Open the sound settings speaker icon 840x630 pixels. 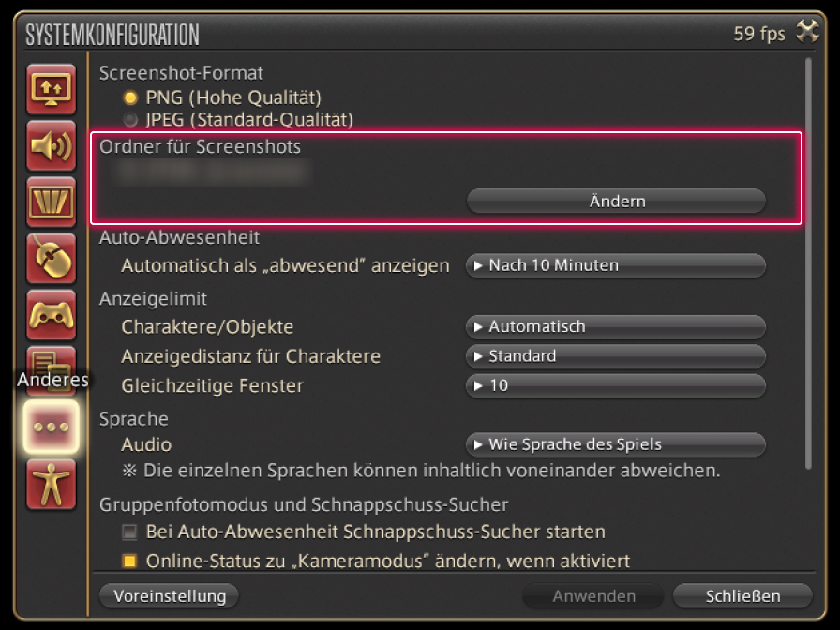(51, 145)
